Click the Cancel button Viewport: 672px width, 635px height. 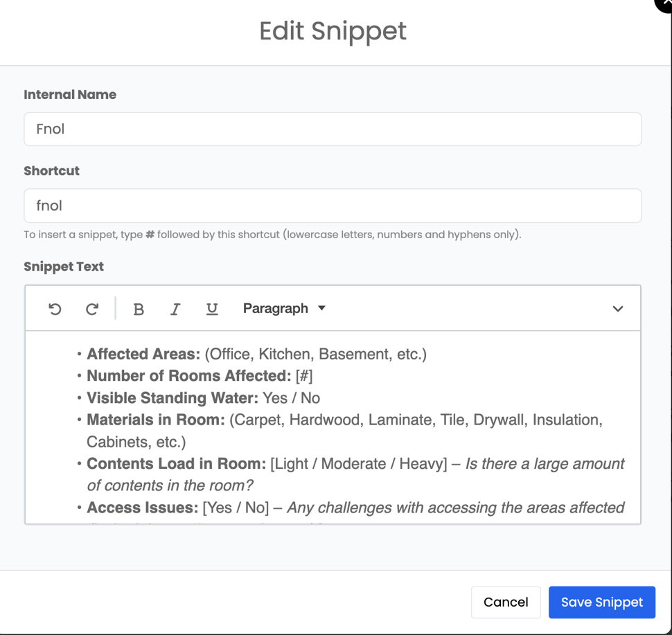(506, 602)
